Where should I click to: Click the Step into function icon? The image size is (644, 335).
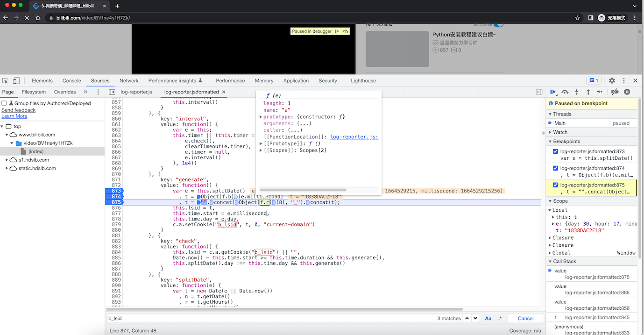coord(576,92)
